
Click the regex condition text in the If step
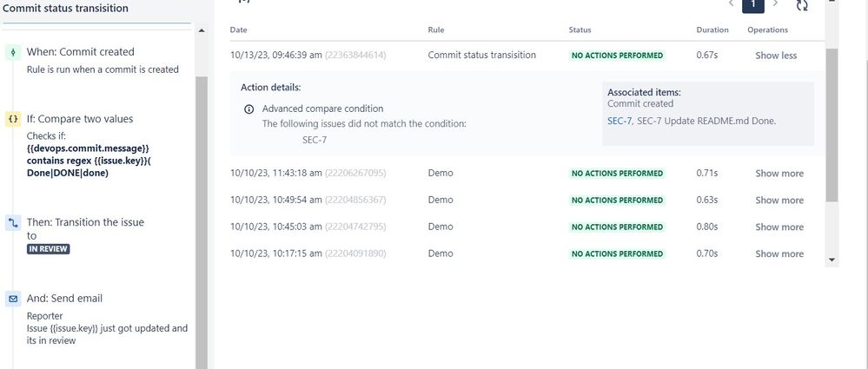[89, 161]
